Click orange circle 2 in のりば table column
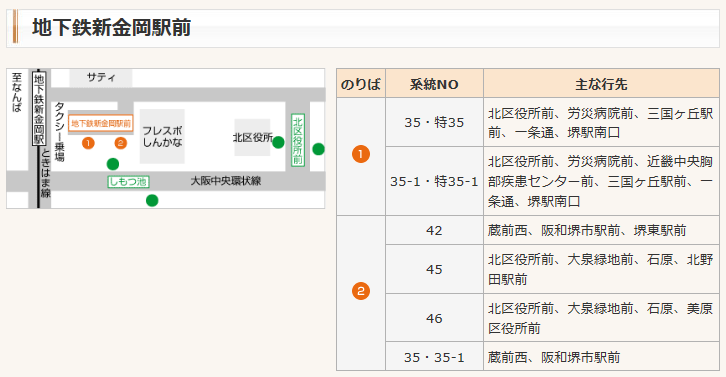 point(361,291)
